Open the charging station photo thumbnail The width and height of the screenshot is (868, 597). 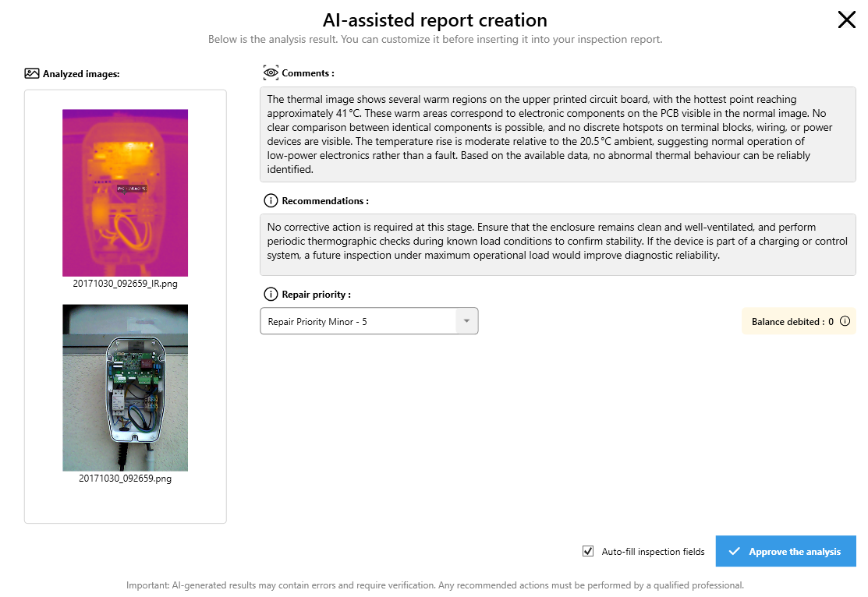[125, 387]
